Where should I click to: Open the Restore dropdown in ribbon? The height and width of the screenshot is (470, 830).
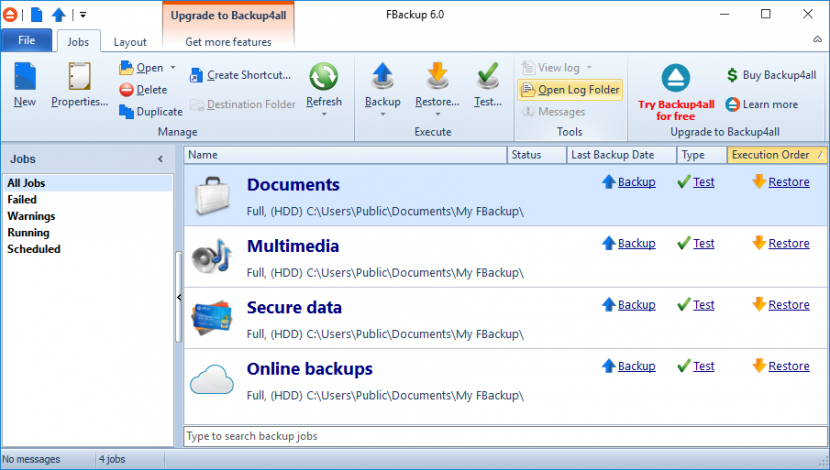click(436, 114)
